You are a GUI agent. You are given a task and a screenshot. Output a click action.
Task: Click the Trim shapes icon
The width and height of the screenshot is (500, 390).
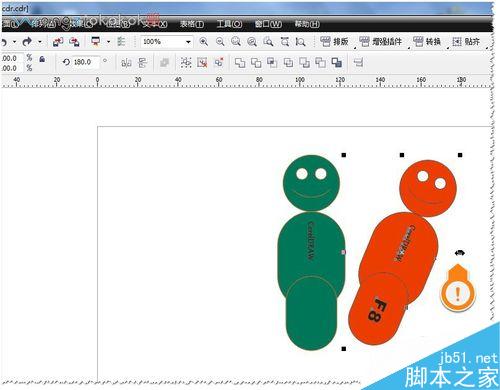click(x=256, y=63)
